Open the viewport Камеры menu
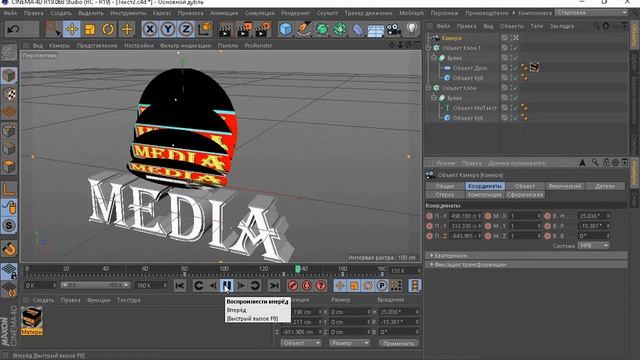This screenshot has height=360, width=640. 60,46
